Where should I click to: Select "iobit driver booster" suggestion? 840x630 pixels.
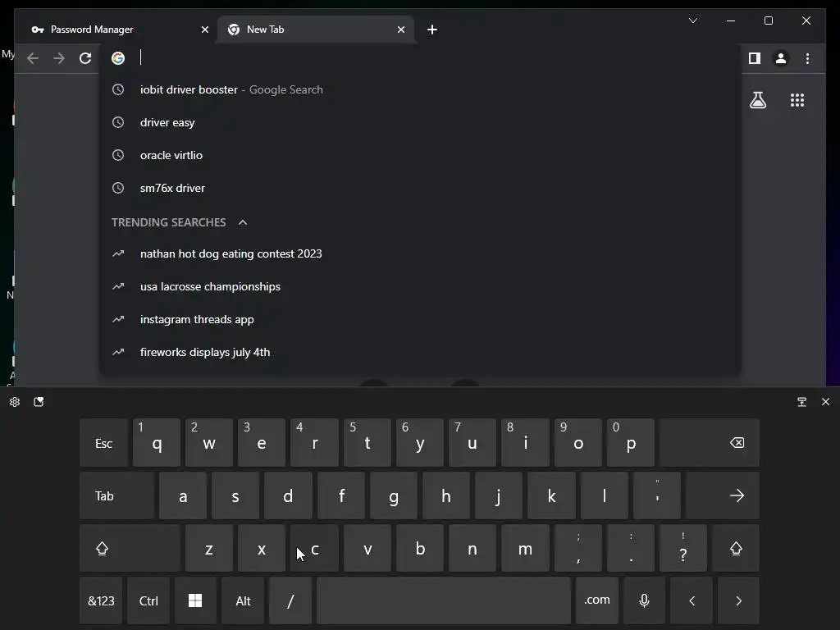click(x=420, y=89)
